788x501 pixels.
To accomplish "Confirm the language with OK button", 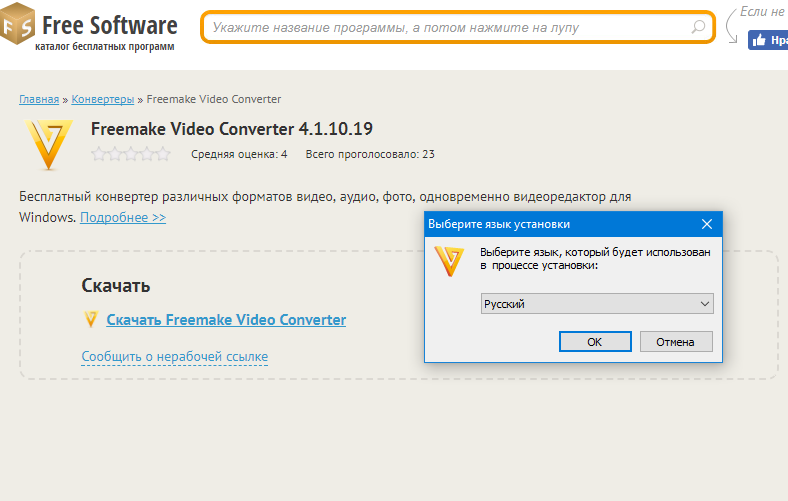I will 595,342.
